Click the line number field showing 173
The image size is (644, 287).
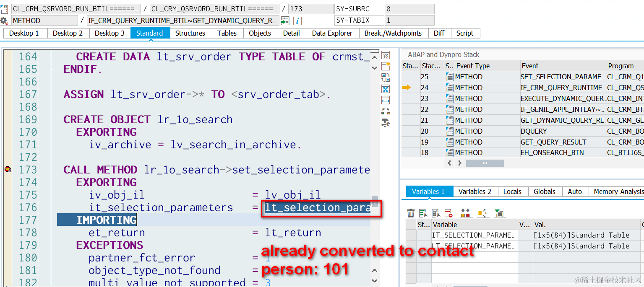coord(311,9)
